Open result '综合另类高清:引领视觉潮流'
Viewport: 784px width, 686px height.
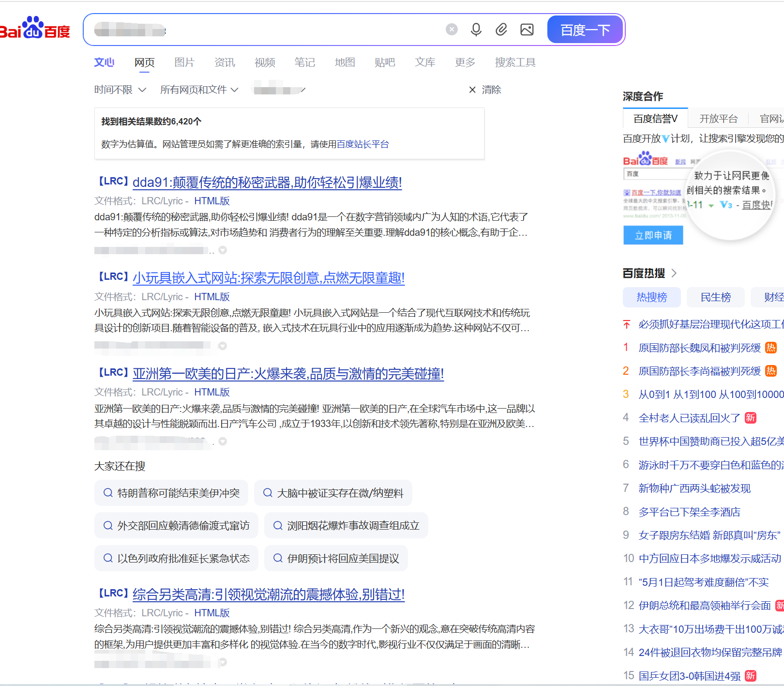click(x=269, y=595)
